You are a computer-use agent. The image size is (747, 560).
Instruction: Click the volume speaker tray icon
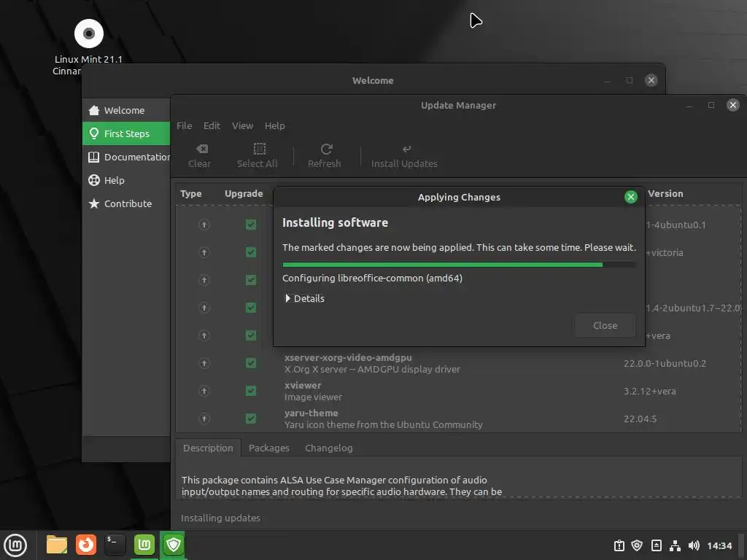(694, 545)
